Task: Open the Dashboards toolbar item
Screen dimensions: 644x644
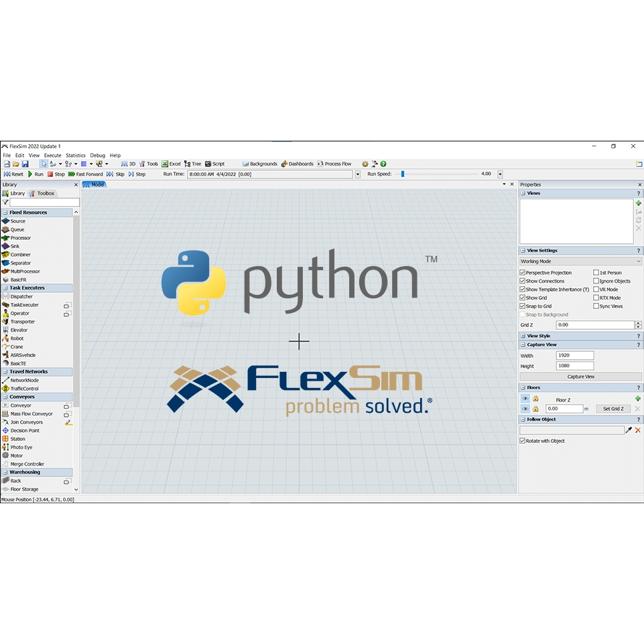Action: click(298, 164)
